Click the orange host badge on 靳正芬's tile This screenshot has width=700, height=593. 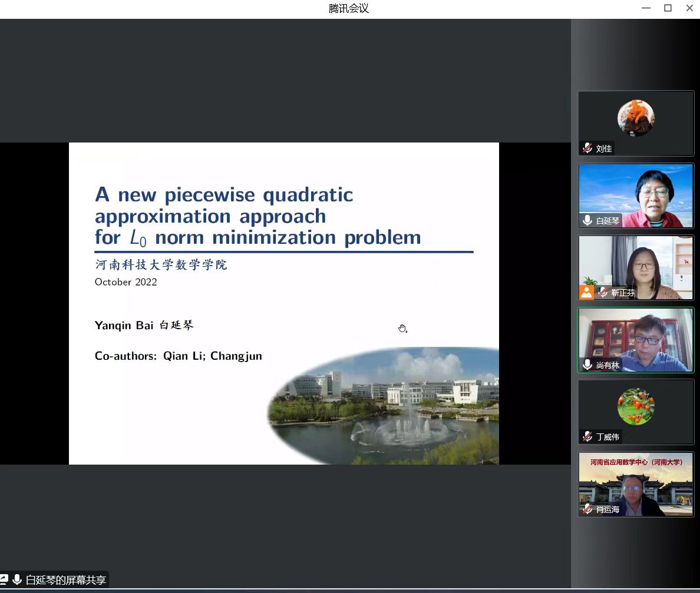(586, 292)
